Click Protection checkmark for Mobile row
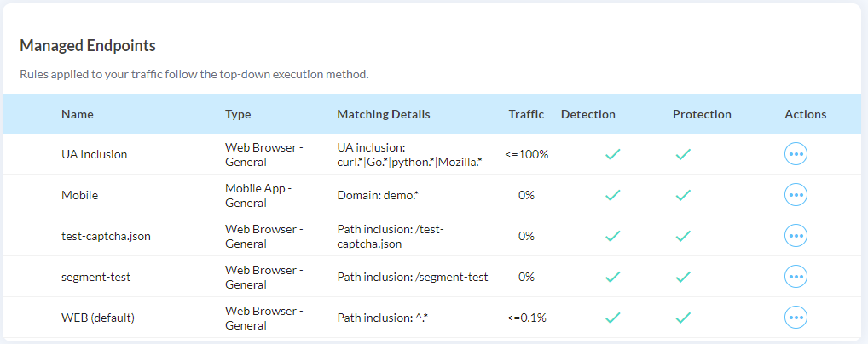Image resolution: width=868 pixels, height=344 pixels. [x=682, y=195]
